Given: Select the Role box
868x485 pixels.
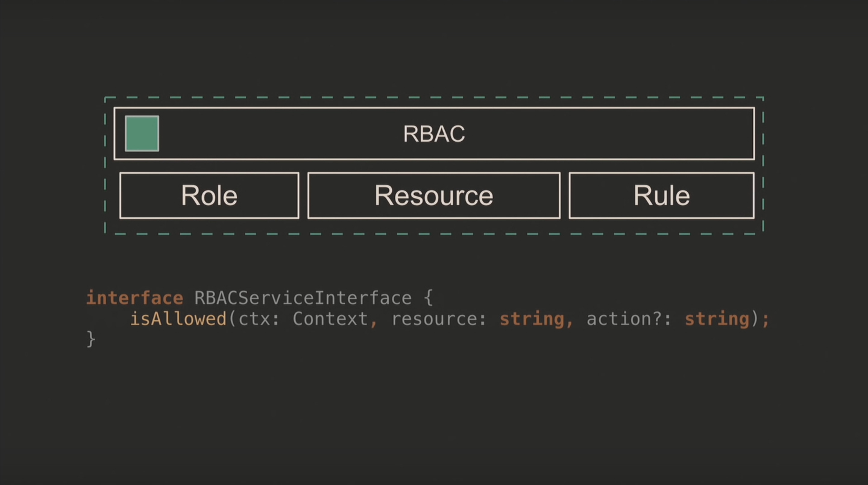Looking at the screenshot, I should 209,195.
